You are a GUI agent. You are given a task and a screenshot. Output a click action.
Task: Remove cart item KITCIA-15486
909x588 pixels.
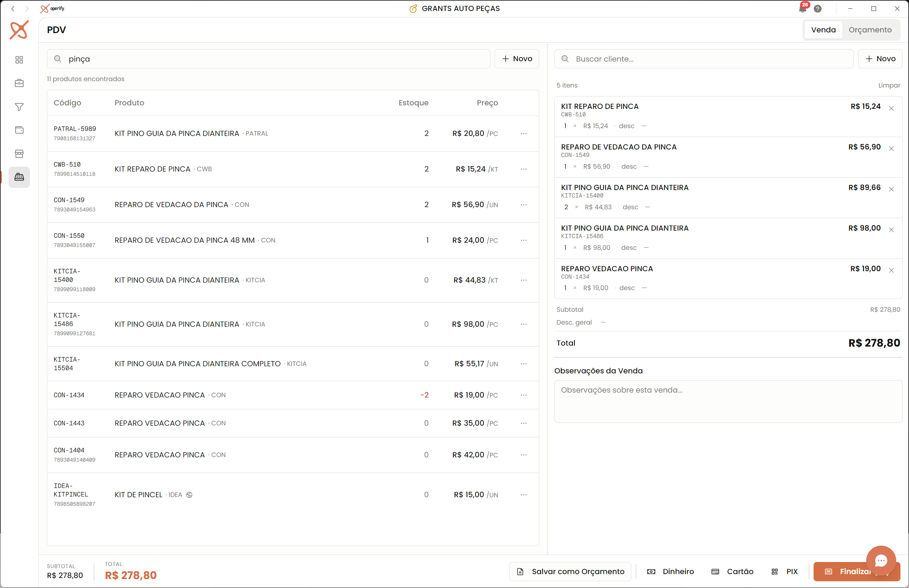pos(891,230)
